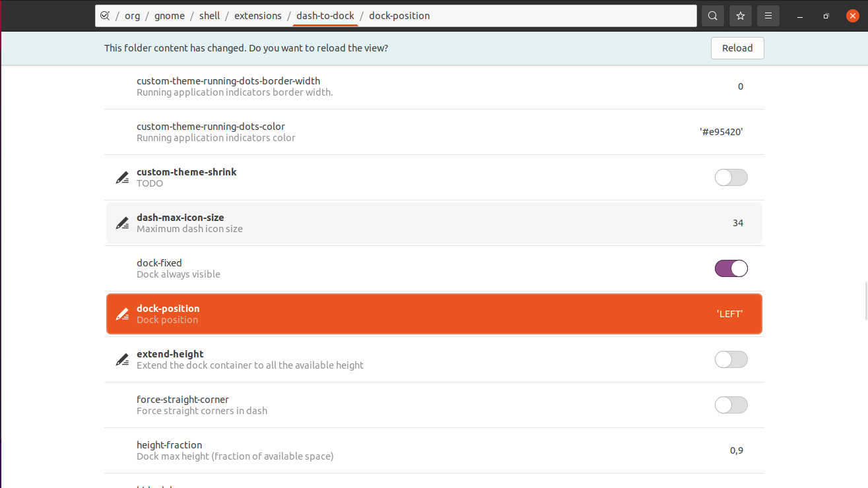The height and width of the screenshot is (488, 868).
Task: Bookmark the dock-position key via star icon
Action: point(740,15)
